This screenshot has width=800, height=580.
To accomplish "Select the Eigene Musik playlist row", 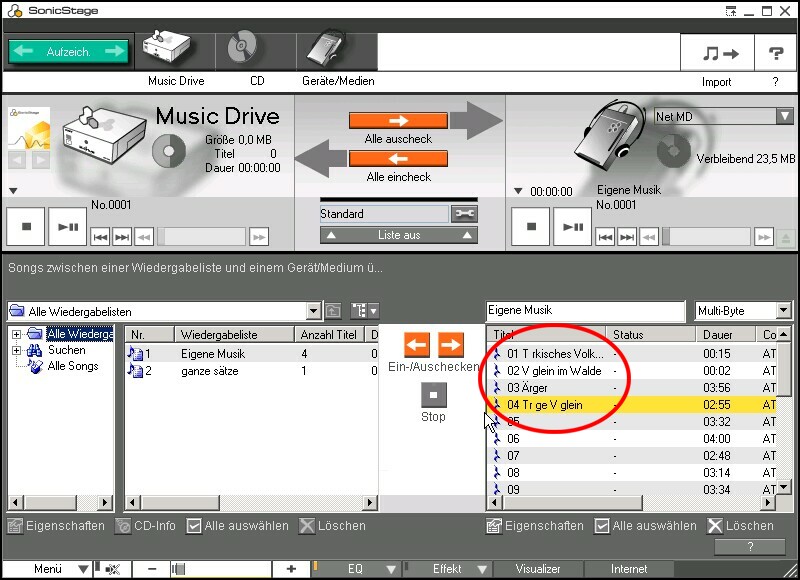I will 252,354.
